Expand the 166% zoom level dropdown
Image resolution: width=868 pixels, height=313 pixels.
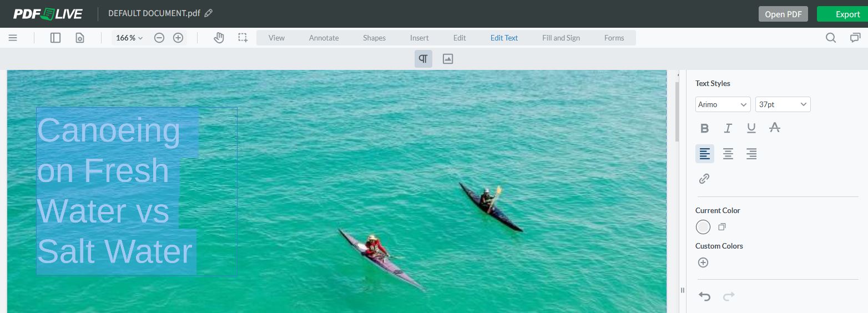(x=129, y=38)
